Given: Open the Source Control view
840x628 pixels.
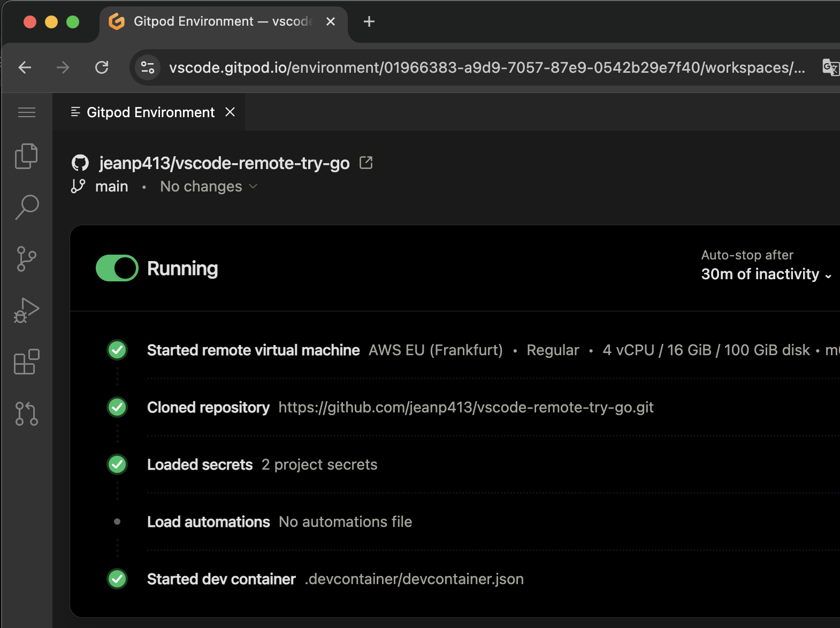Looking at the screenshot, I should (x=27, y=259).
